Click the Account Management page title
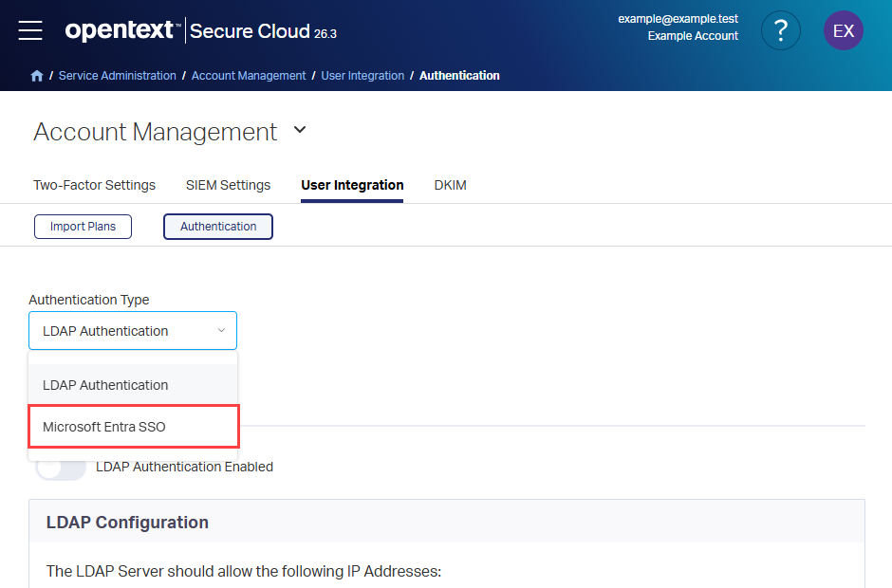The height and width of the screenshot is (588, 892). (x=156, y=132)
